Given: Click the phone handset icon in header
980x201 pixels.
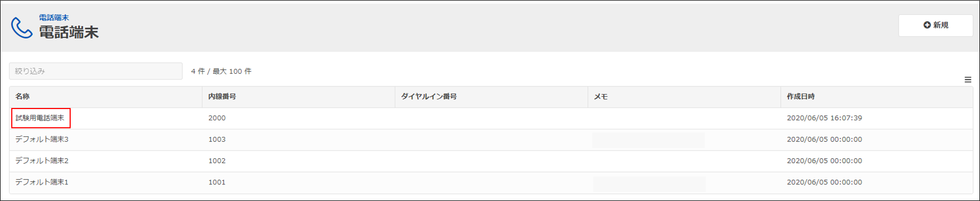Looking at the screenshot, I should [22, 28].
